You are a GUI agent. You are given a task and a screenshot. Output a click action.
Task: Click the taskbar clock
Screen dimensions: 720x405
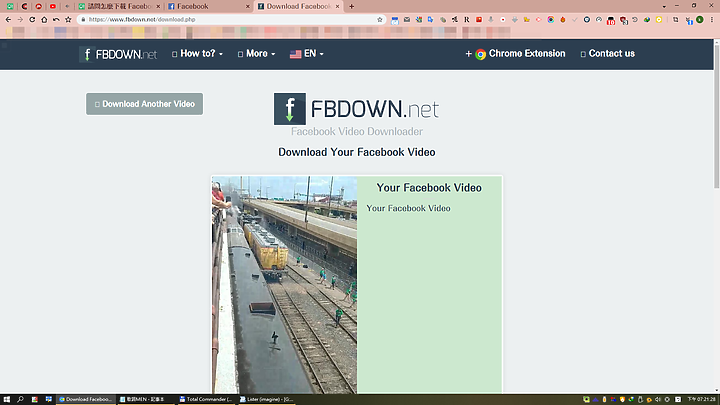[x=701, y=399]
